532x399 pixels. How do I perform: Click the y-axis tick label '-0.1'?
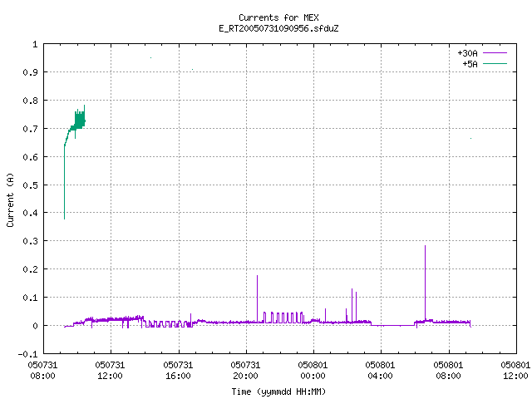point(27,354)
